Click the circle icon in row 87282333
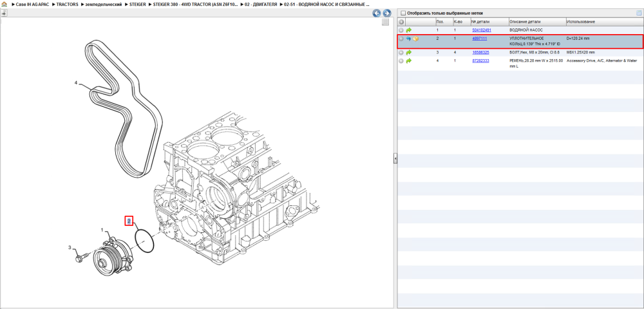This screenshot has width=644, height=309. click(x=401, y=61)
